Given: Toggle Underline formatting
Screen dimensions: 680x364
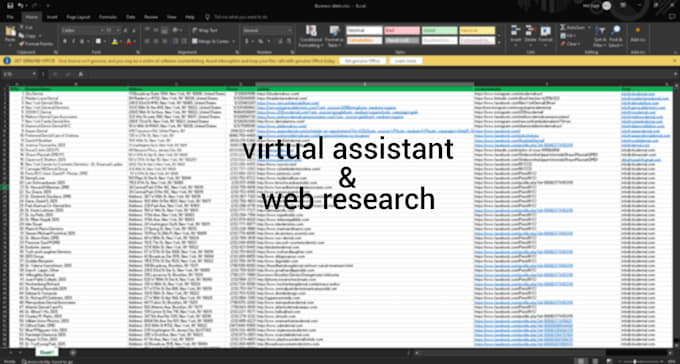Looking at the screenshot, I should [x=81, y=42].
